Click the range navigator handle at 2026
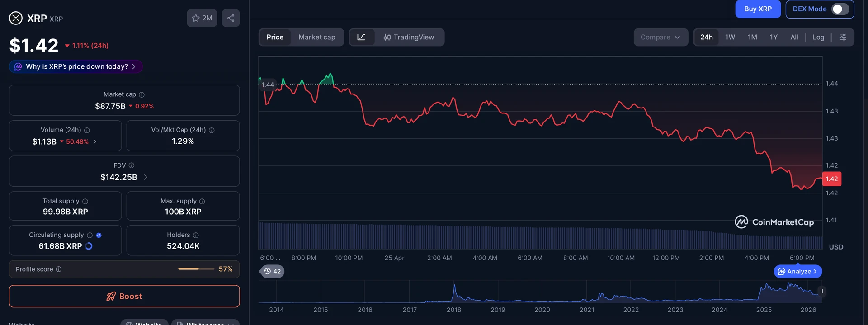868x325 pixels. 821,291
